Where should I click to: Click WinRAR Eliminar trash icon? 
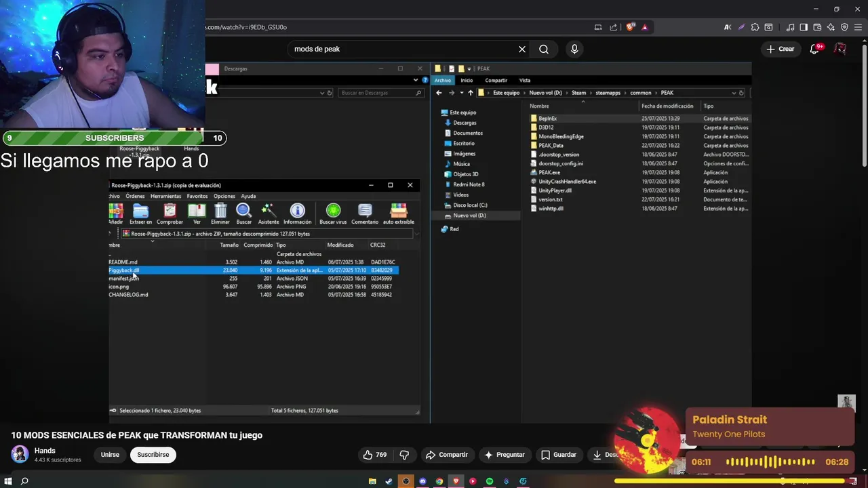tap(220, 214)
